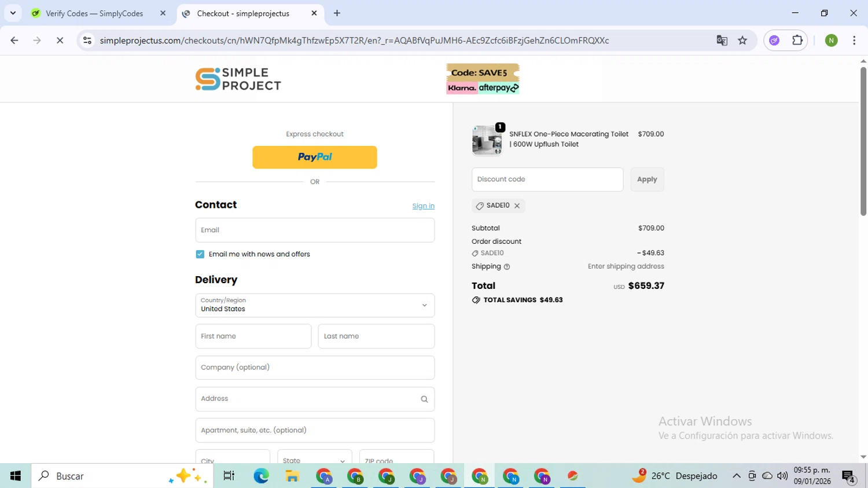Click the Apartment, suite, etc. field

[315, 430]
